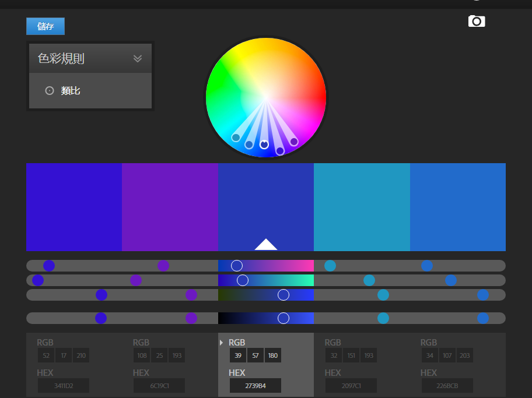
Task: Click the brightness slider knob of base color
Action: pyautogui.click(x=283, y=318)
